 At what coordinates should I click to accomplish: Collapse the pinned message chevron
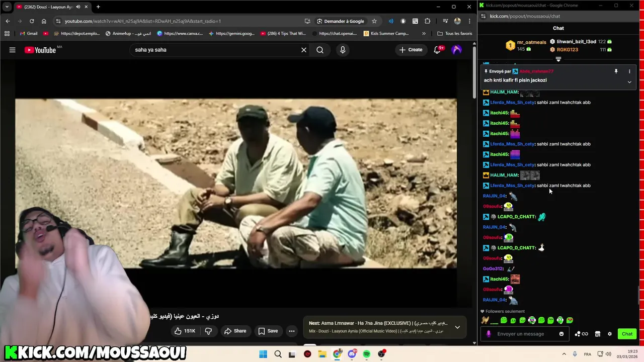pos(629,82)
